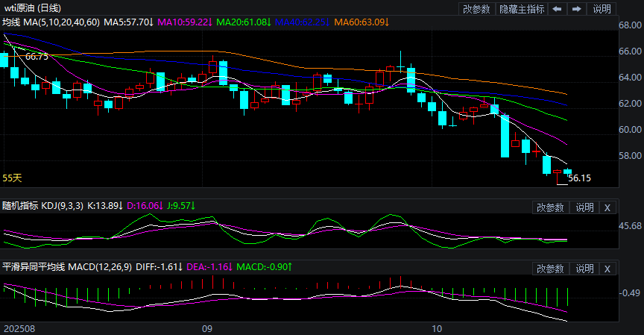Image resolution: width=644 pixels, height=335 pixels.
Task: Open 说明 for the KDJ indicator
Action: click(585, 207)
